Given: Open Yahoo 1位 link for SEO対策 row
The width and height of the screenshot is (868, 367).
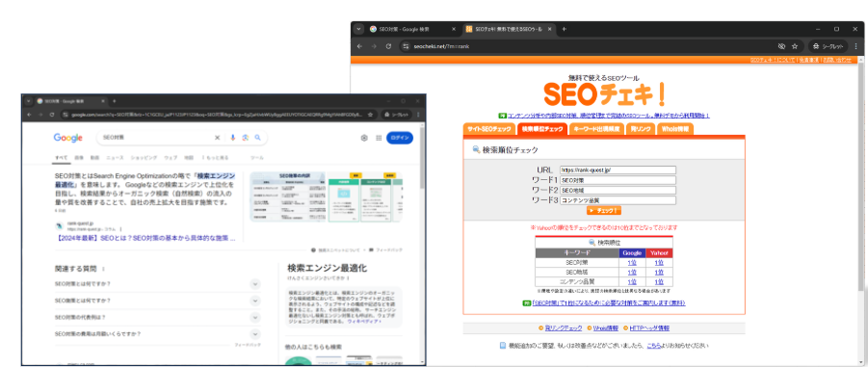Looking at the screenshot, I should (659, 263).
